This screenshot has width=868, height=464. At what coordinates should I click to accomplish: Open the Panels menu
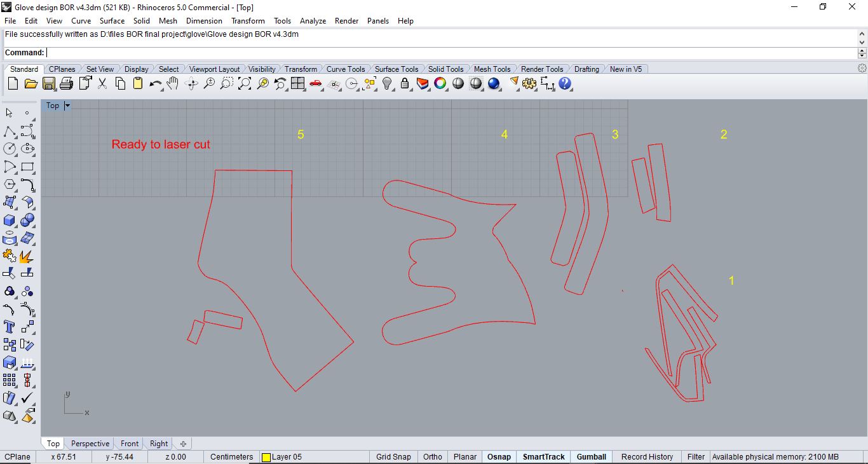[x=378, y=21]
